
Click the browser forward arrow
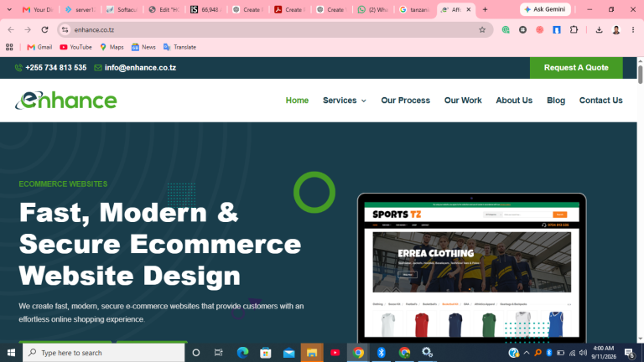[x=28, y=30]
